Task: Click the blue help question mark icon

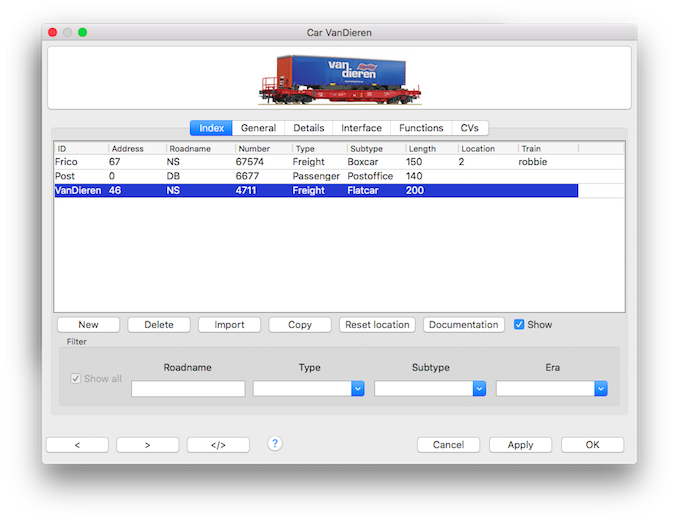Action: click(x=275, y=443)
